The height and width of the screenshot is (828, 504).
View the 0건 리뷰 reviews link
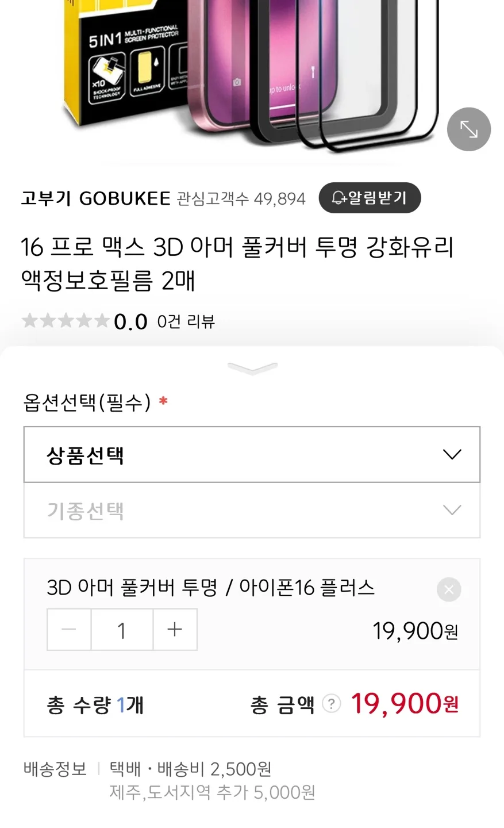(186, 321)
